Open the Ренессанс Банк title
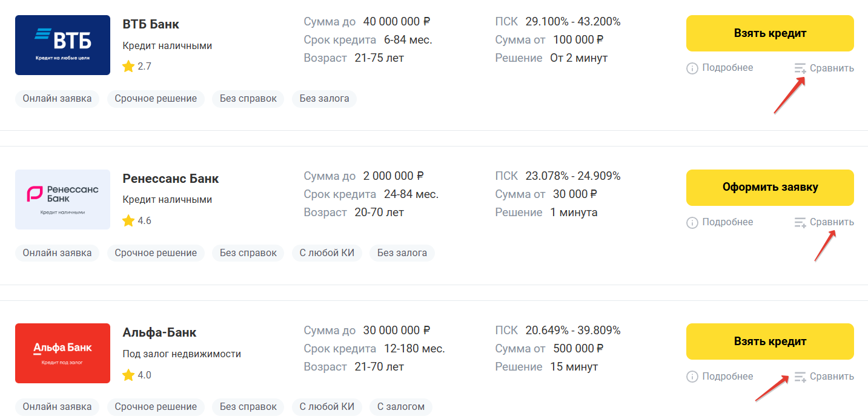The height and width of the screenshot is (419, 868). pyautogui.click(x=171, y=179)
